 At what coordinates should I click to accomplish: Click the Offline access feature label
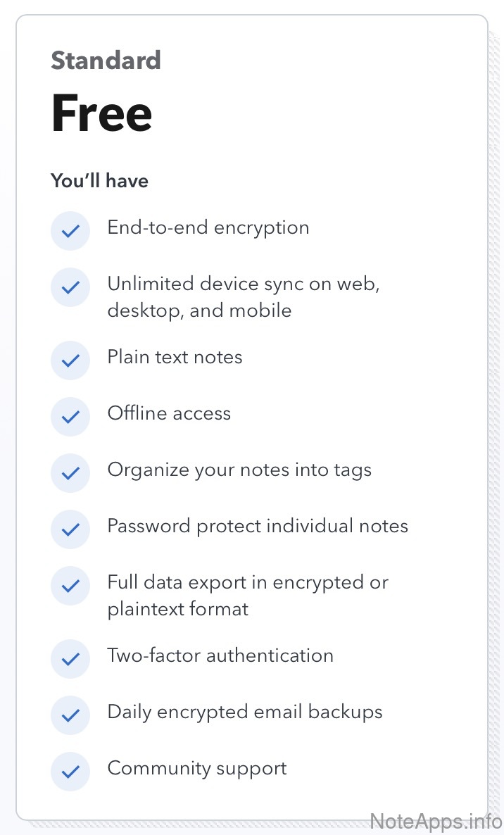169,413
